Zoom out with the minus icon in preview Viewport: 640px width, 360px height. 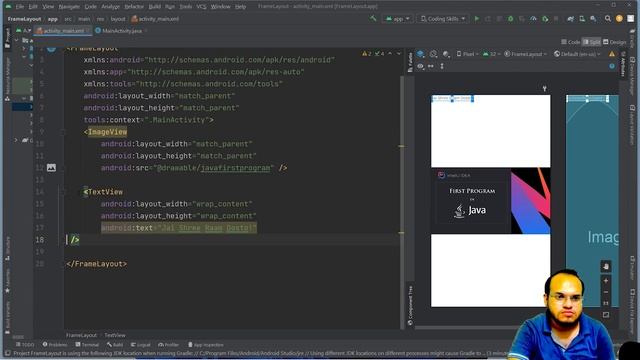606,292
